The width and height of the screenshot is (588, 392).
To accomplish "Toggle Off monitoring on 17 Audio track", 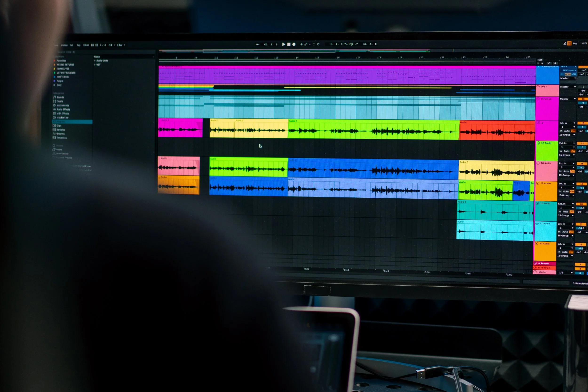I will (x=573, y=151).
